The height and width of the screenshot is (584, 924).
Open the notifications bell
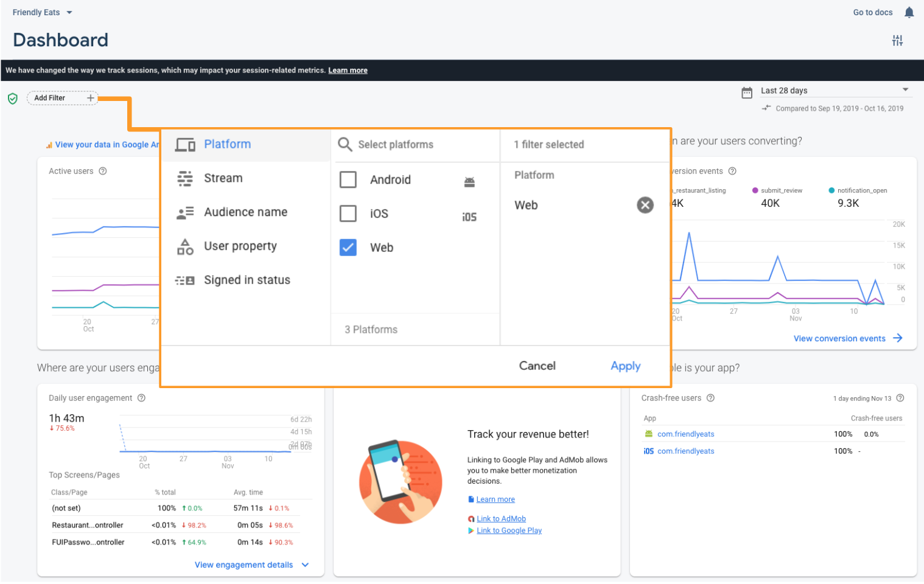point(909,12)
